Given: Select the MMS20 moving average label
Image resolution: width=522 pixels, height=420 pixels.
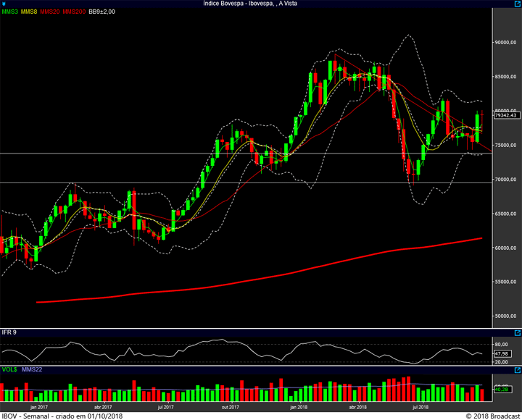Looking at the screenshot, I should click(50, 12).
